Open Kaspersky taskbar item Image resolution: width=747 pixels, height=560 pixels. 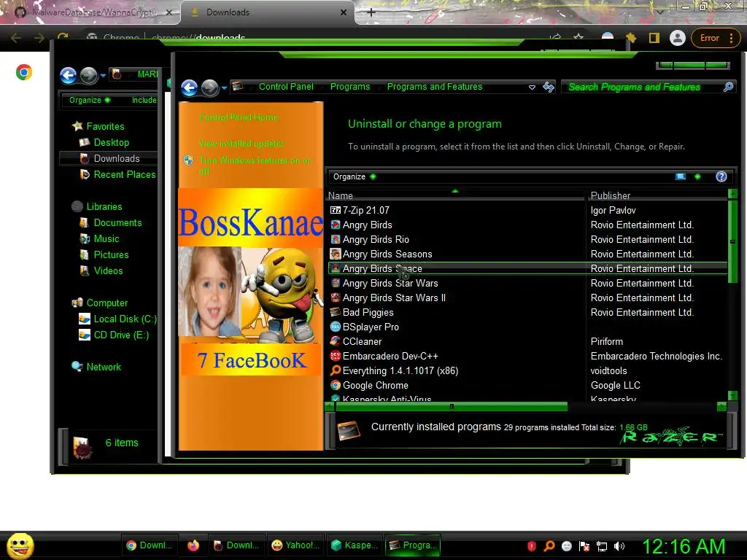pyautogui.click(x=355, y=545)
